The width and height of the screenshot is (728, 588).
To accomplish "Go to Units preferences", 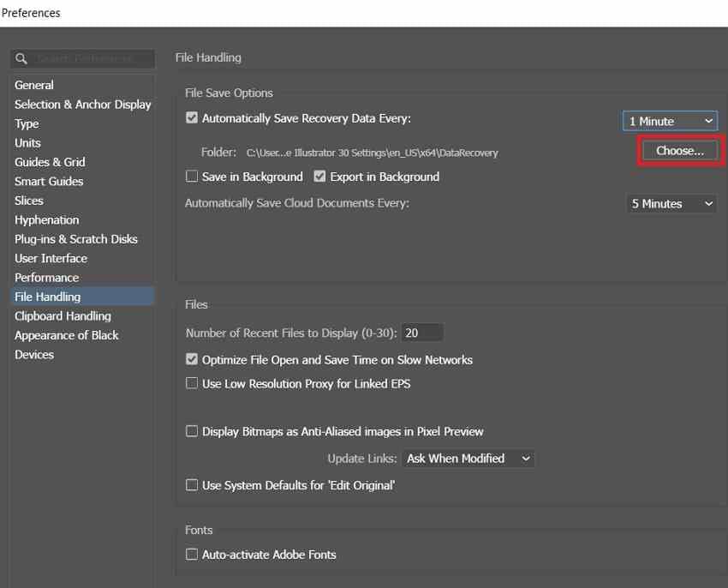I will (27, 142).
